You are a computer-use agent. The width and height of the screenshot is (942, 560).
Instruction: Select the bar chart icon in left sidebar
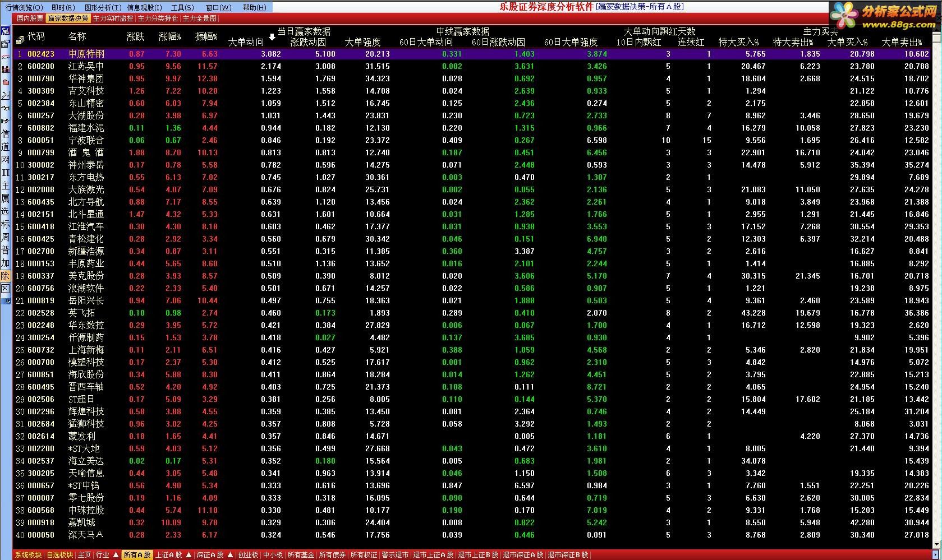(5, 70)
